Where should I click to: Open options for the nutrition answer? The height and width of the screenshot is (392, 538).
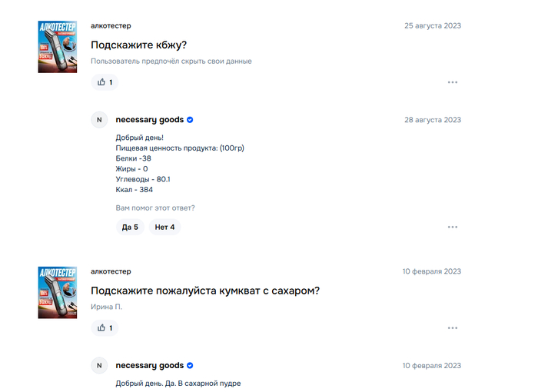coord(453,227)
